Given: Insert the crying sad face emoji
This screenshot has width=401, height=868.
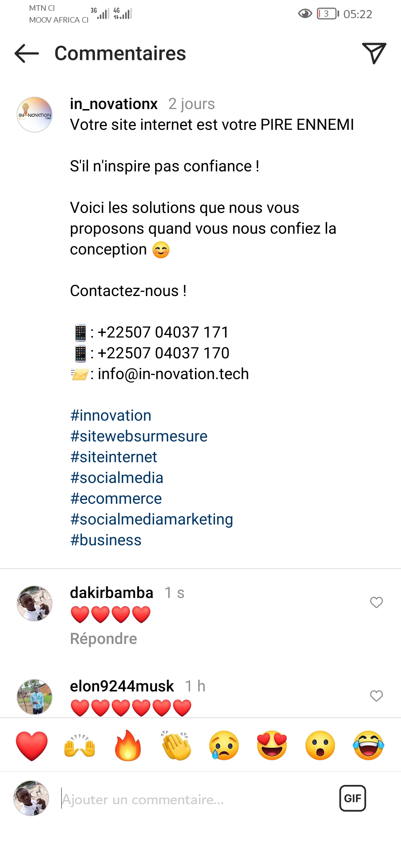Looking at the screenshot, I should click(224, 746).
